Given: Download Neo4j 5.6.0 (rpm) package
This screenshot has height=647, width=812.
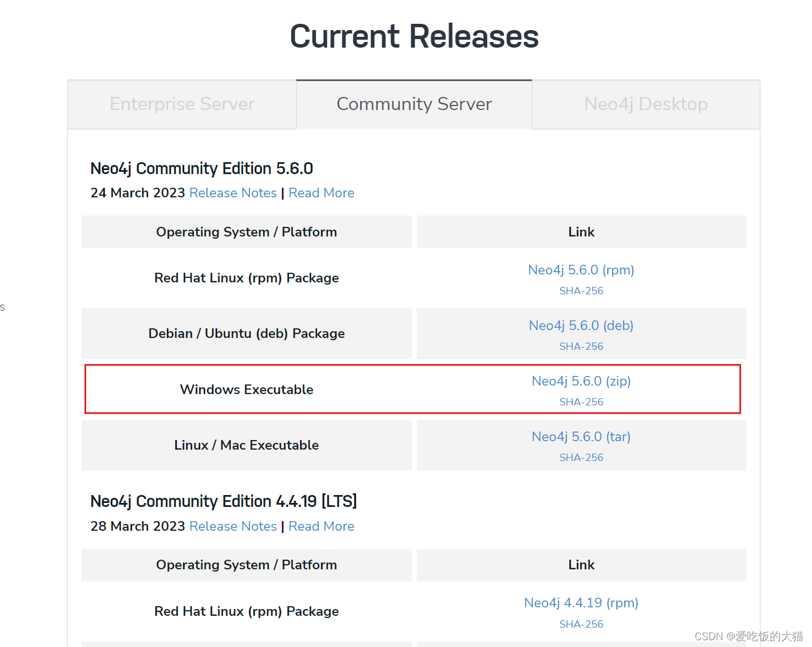Looking at the screenshot, I should click(x=581, y=270).
